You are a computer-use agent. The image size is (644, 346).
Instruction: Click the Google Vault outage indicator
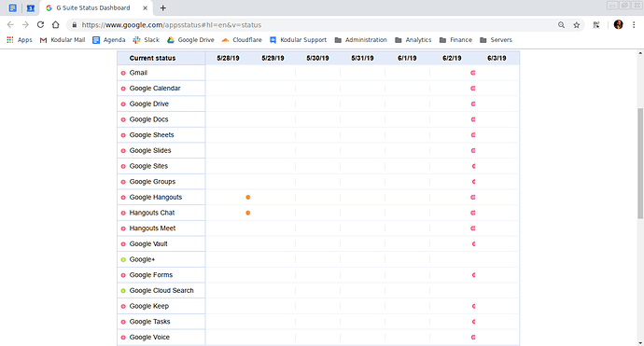[x=473, y=243]
